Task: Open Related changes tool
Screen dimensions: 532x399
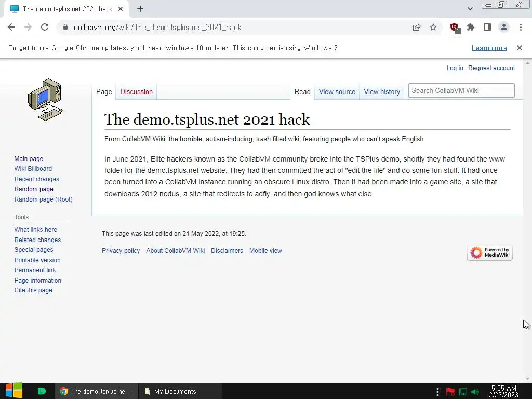Action: point(37,240)
